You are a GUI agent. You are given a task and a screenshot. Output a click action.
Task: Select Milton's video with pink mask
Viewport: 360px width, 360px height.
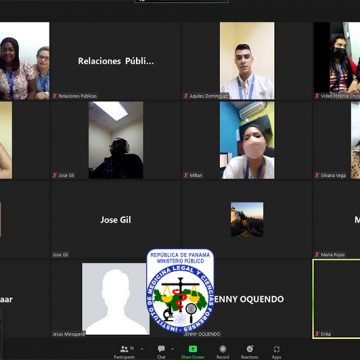click(x=247, y=140)
